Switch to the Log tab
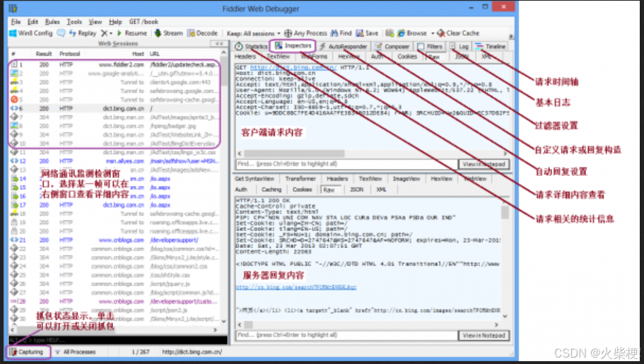The width and height of the screenshot is (644, 364). [459, 47]
